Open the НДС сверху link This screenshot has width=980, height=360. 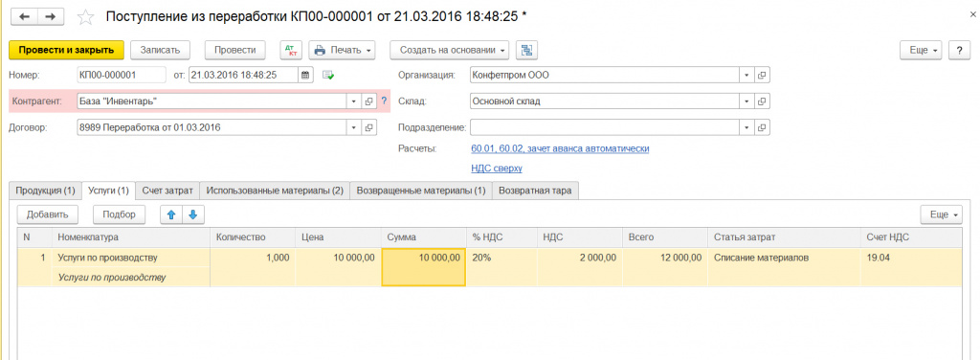point(497,169)
